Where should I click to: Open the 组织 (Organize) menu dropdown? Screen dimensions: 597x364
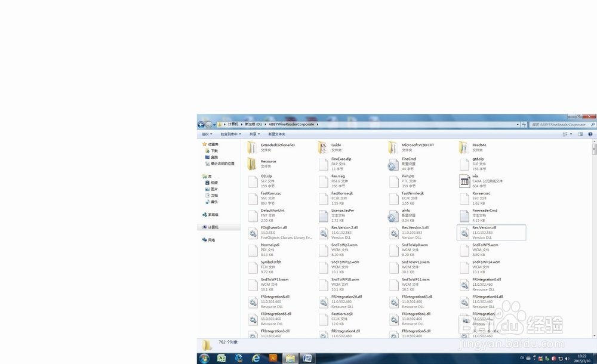tap(207, 134)
